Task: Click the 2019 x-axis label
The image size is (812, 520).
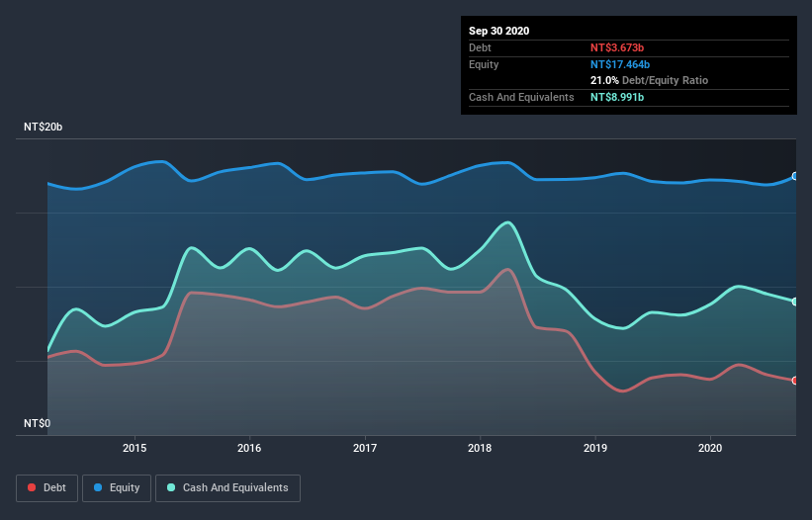Action: (x=595, y=448)
